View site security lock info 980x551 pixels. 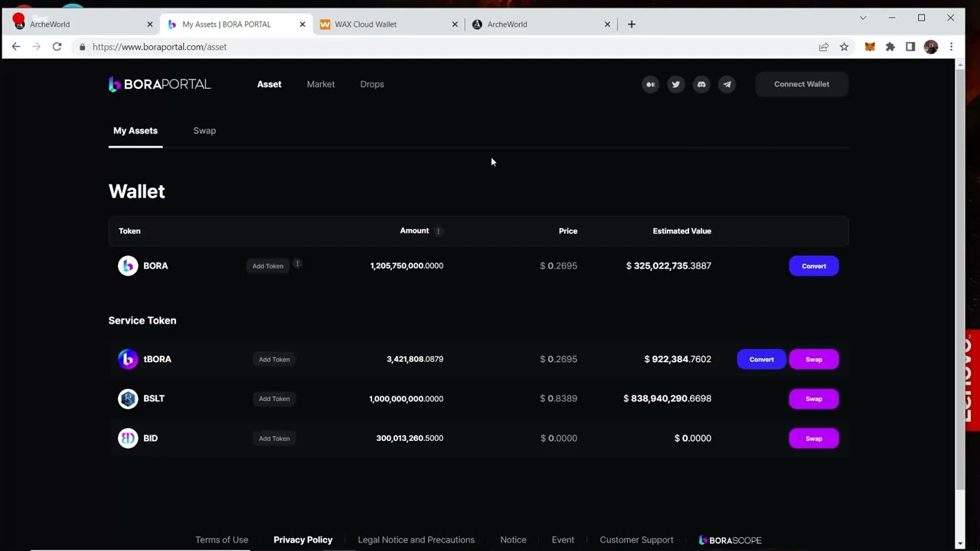[82, 47]
